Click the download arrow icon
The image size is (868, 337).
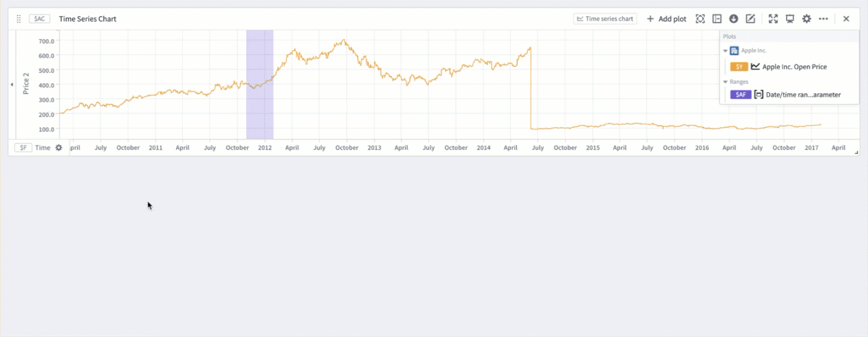[x=733, y=19]
